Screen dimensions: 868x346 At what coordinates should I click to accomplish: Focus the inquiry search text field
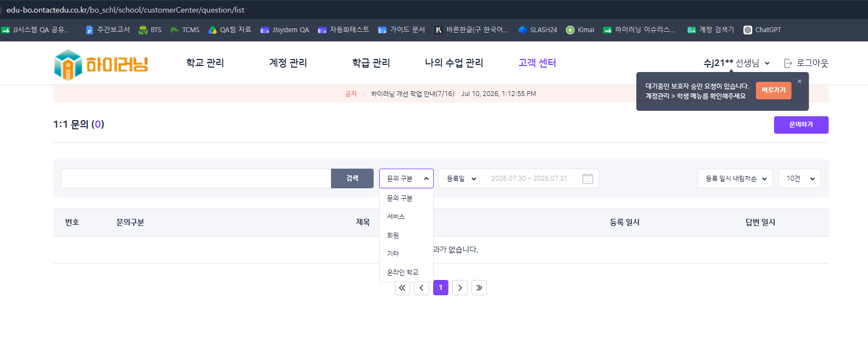(x=196, y=178)
